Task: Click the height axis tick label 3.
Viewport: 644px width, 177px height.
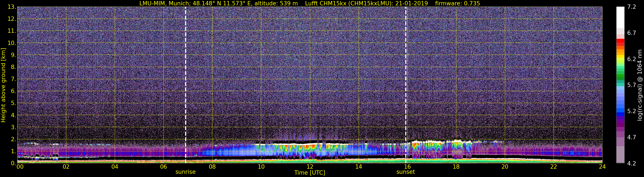Action: coord(13,127)
